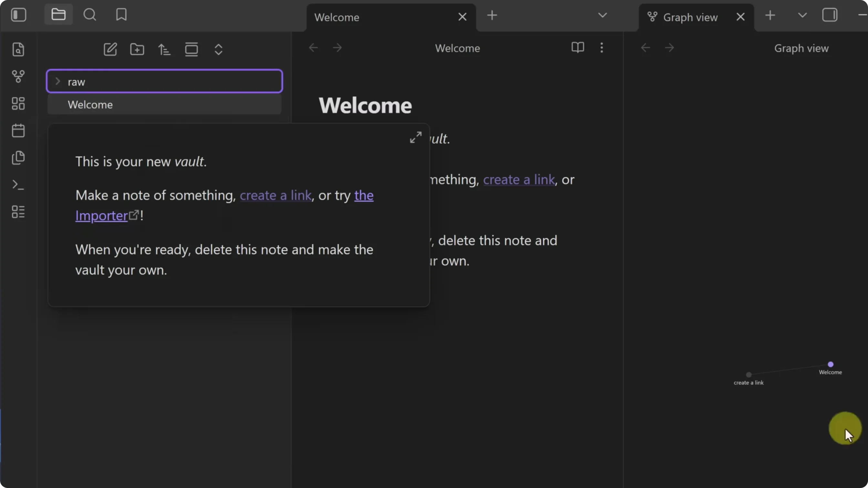868x488 pixels.
Task: Select the create a link graph node
Action: (749, 375)
